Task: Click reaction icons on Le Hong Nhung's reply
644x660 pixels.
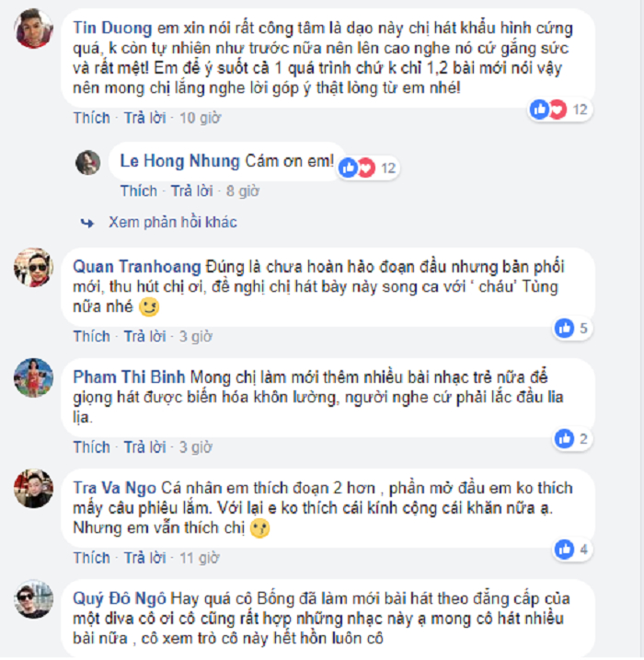Action: point(357,168)
